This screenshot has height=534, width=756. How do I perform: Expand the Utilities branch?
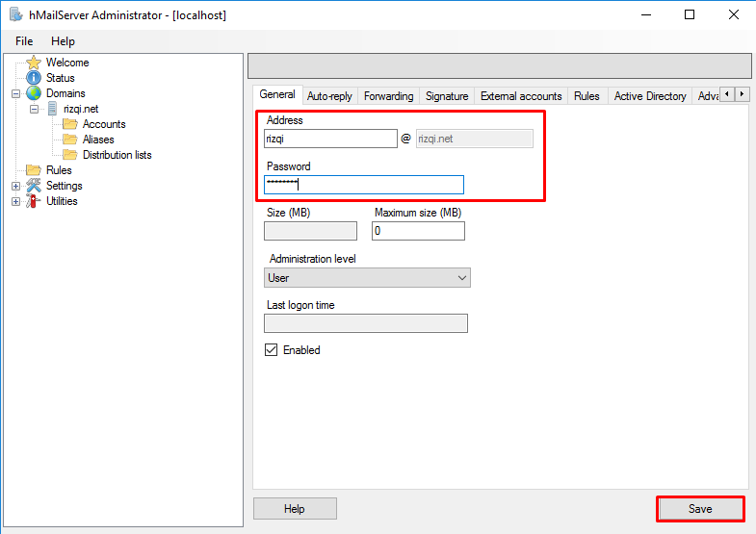(16, 201)
